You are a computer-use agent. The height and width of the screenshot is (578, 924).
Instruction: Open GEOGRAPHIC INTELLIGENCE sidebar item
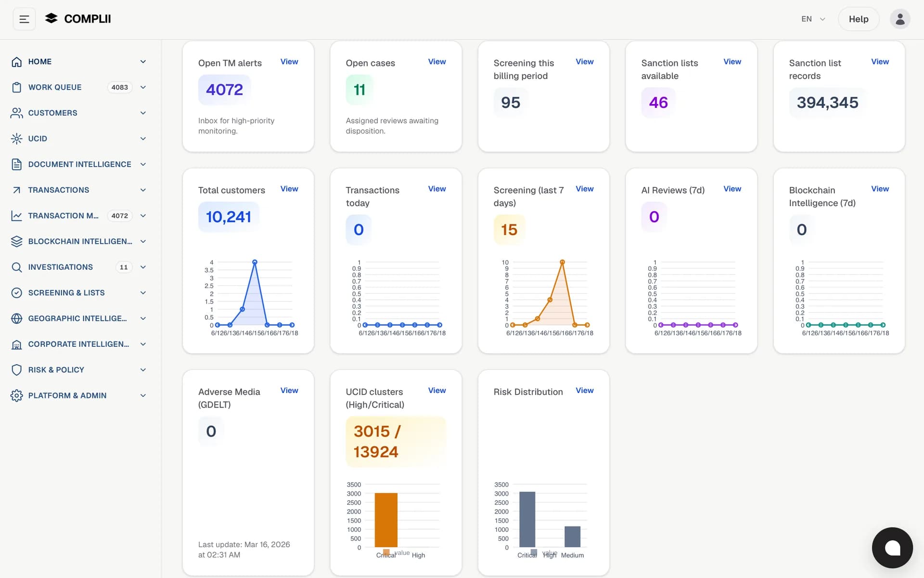click(79, 318)
